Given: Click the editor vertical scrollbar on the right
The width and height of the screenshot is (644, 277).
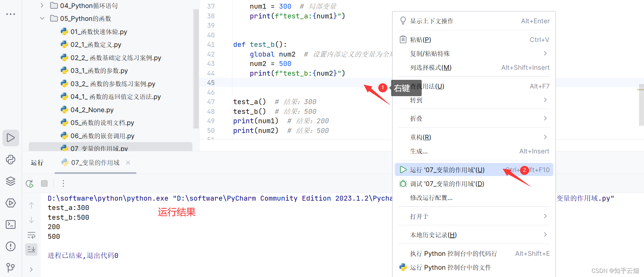Looking at the screenshot, I should coord(641,105).
